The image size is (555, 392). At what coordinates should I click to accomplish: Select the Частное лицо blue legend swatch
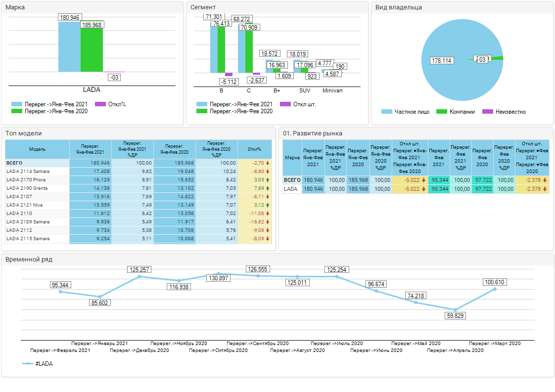coord(387,112)
